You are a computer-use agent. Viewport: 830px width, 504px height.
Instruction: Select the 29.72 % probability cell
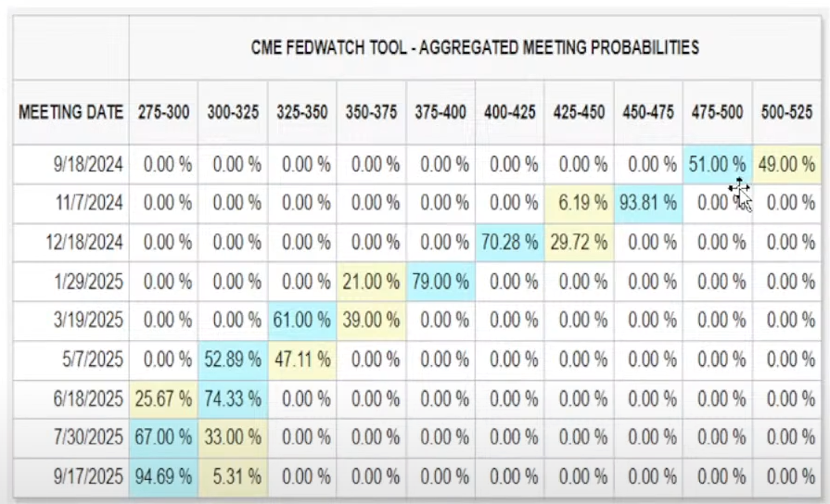pos(580,243)
